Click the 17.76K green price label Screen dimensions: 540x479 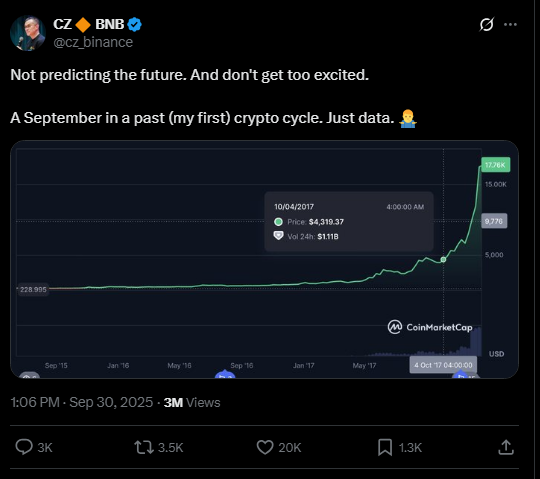[x=495, y=165]
